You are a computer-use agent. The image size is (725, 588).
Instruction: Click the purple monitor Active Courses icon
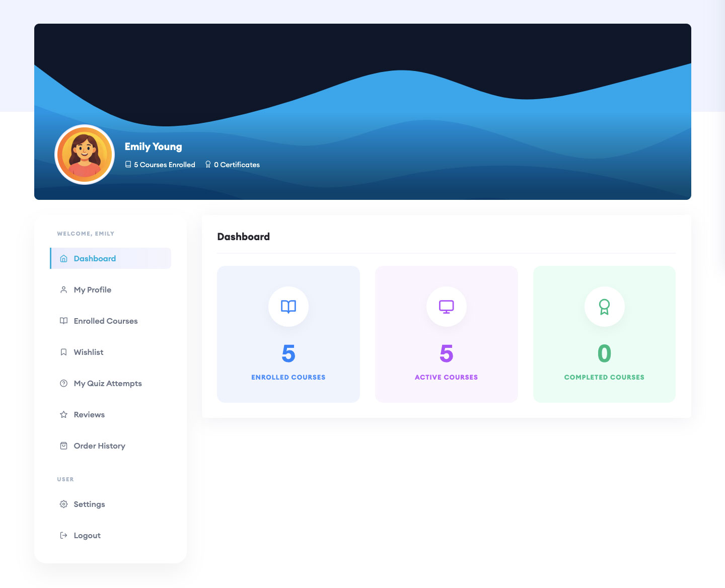click(446, 306)
